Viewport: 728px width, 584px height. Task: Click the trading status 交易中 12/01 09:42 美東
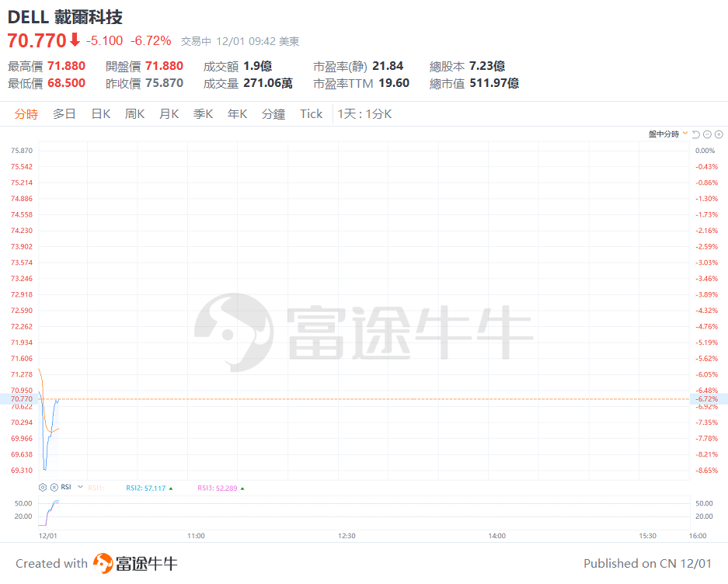240,41
